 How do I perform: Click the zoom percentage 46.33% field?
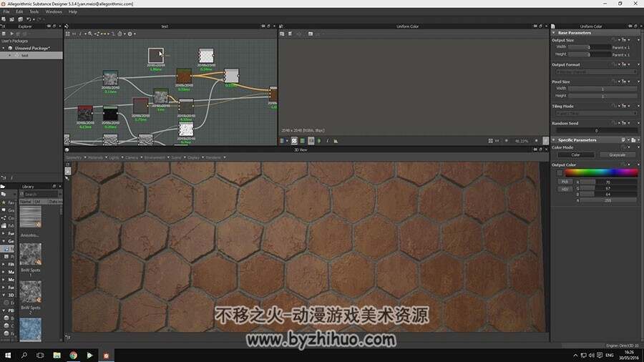point(522,141)
